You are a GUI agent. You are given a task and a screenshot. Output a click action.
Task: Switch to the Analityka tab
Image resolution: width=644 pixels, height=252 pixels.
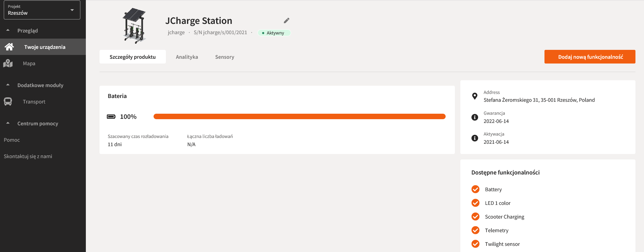(187, 57)
